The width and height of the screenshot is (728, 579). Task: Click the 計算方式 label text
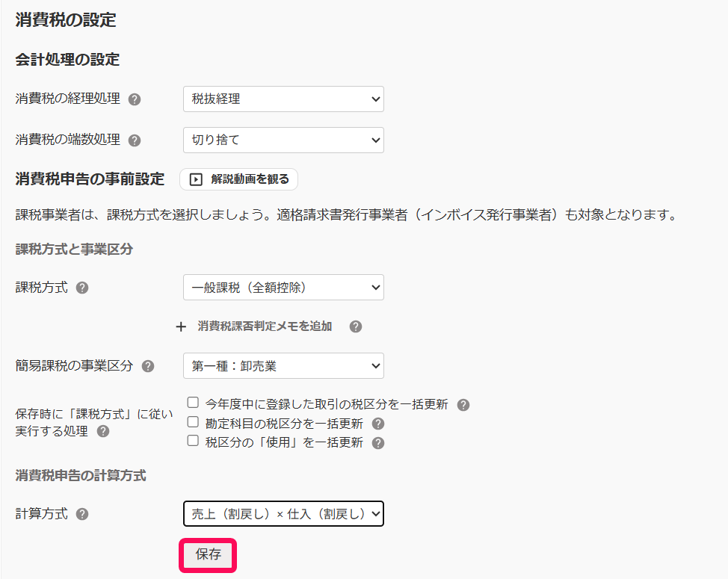coord(42,513)
